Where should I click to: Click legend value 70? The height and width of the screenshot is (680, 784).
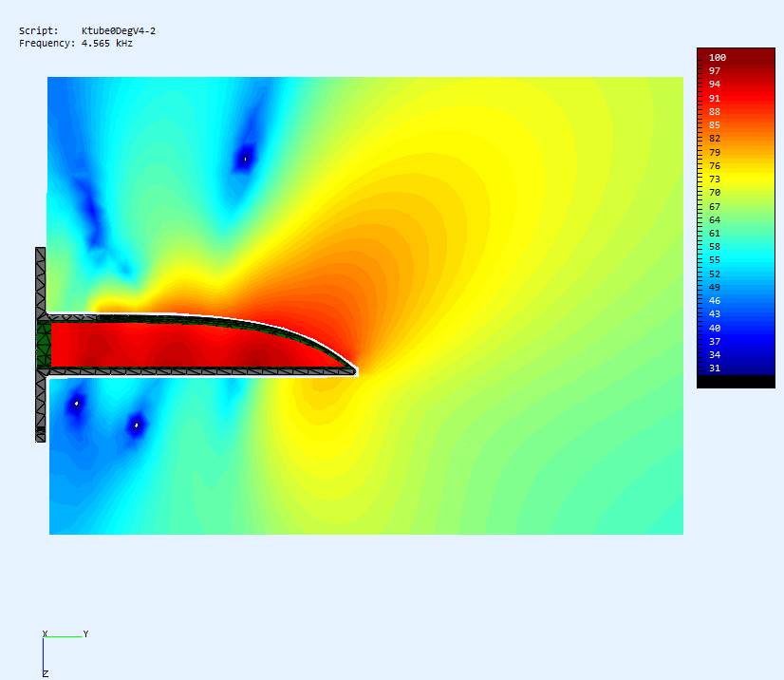pos(715,193)
